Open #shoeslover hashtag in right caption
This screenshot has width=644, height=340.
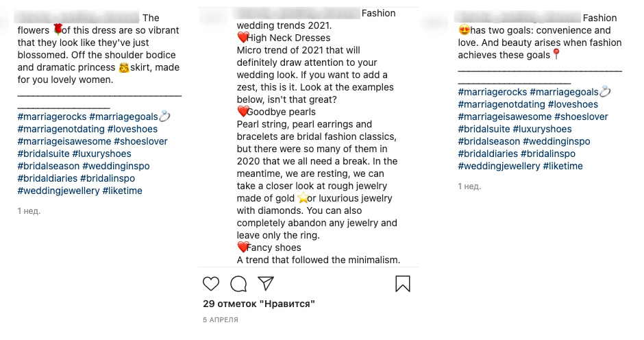[x=581, y=117]
